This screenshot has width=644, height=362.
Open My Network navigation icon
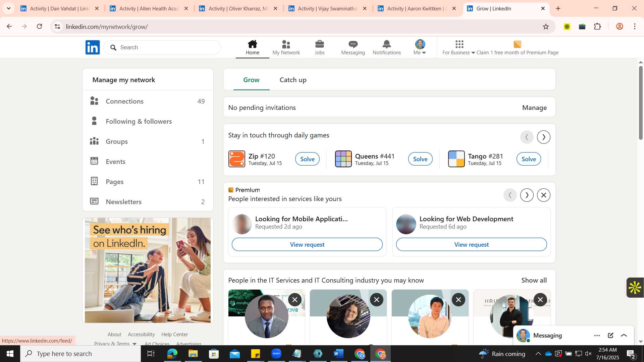point(286,47)
